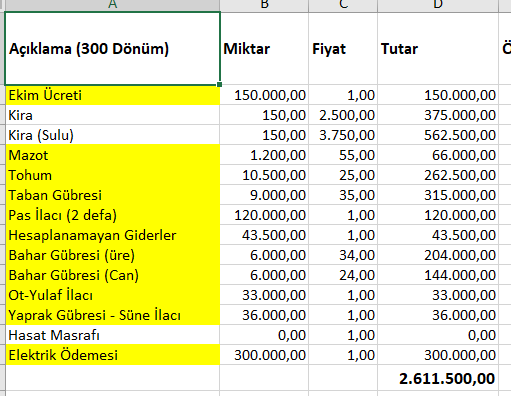The image size is (511, 396).
Task: Click Yaprak Gübresi quantity 36.000,00
Action: point(264,315)
